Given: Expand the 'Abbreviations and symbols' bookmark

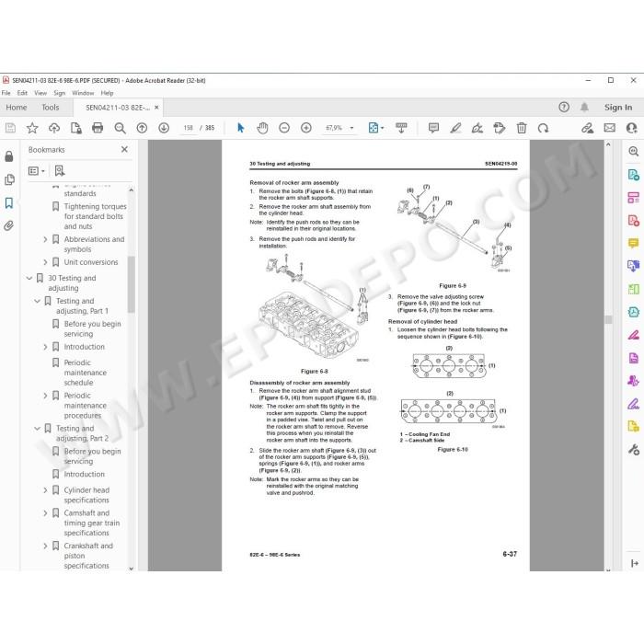Looking at the screenshot, I should pos(45,239).
